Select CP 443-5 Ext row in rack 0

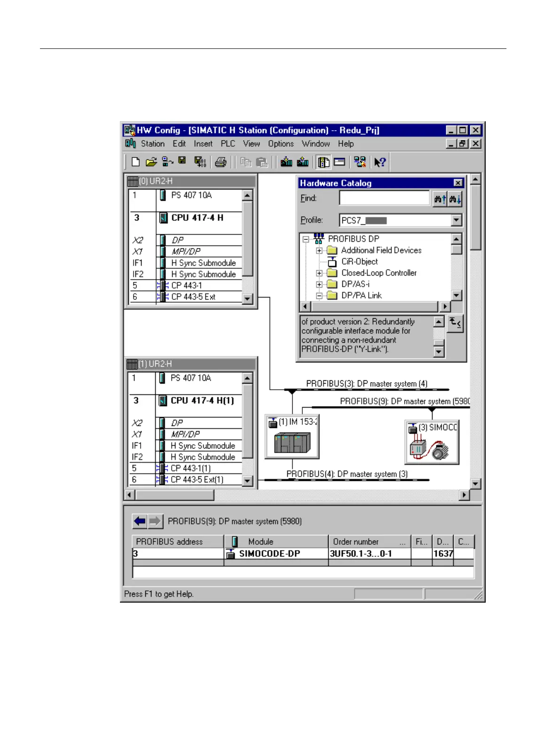186,297
